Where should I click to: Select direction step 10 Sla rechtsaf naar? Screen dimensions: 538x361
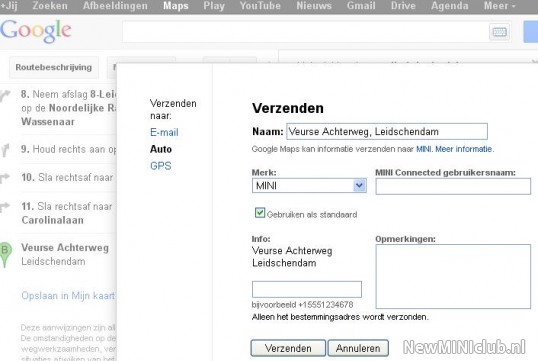coord(67,177)
